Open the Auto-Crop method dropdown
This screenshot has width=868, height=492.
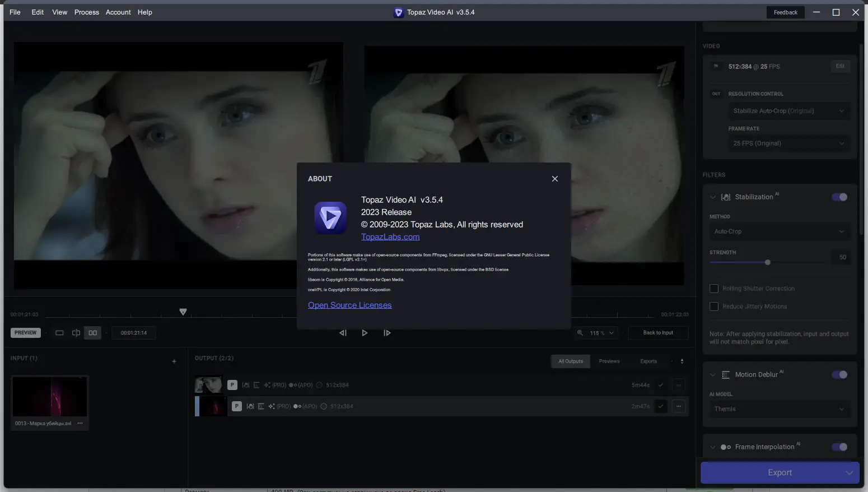pos(780,231)
